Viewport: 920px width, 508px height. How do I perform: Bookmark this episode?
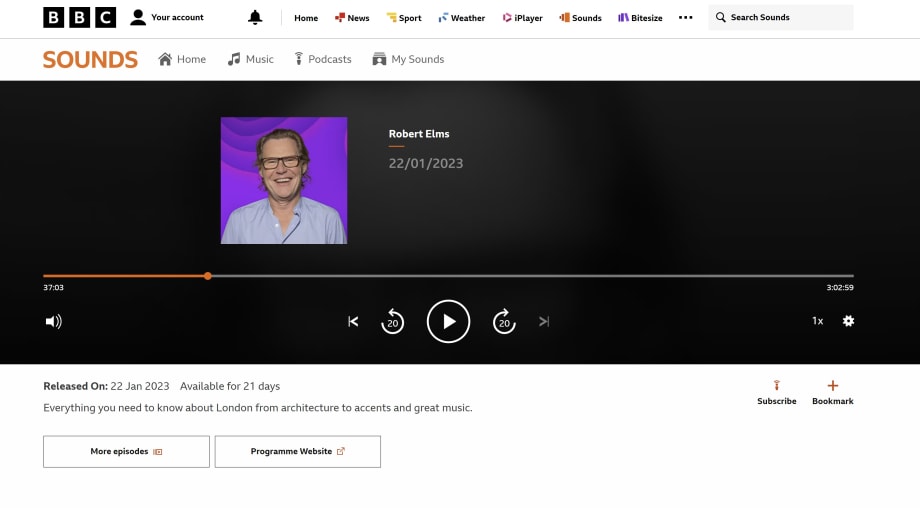tap(833, 393)
